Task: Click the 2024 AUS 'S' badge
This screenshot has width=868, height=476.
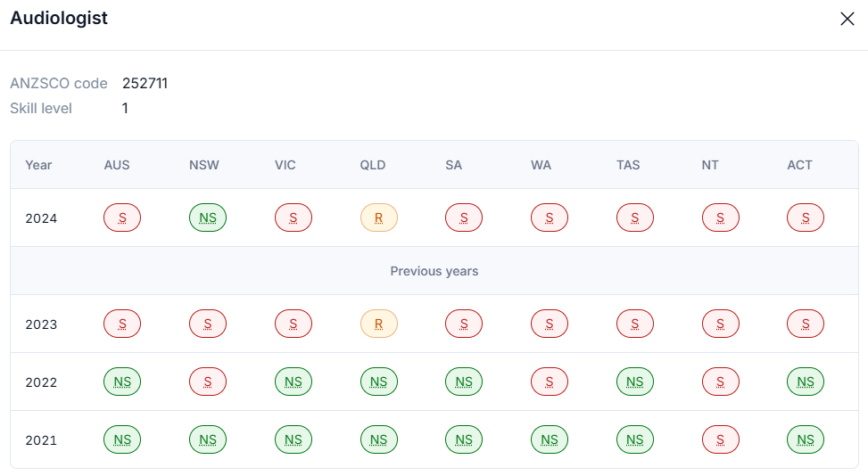Action: [x=122, y=217]
